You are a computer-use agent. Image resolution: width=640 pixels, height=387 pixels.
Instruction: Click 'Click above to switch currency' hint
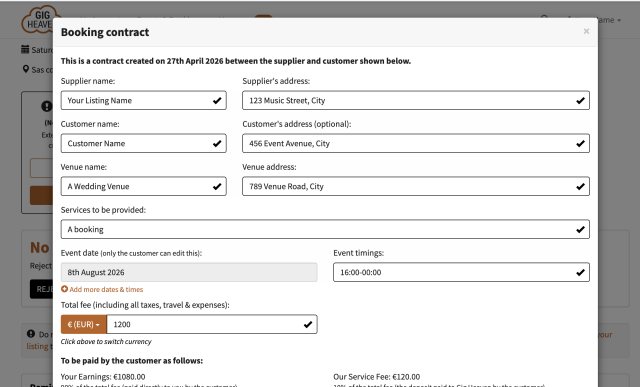[x=106, y=342]
